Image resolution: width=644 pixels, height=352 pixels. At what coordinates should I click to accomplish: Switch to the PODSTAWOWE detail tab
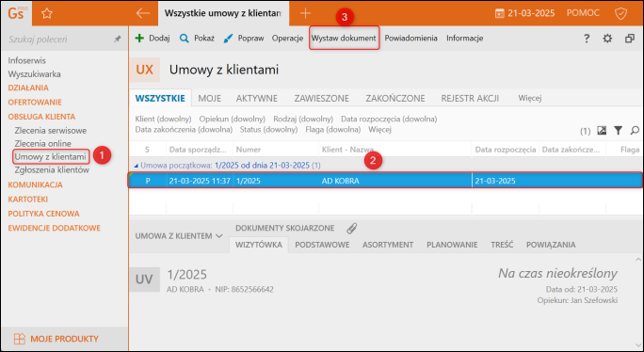322,245
